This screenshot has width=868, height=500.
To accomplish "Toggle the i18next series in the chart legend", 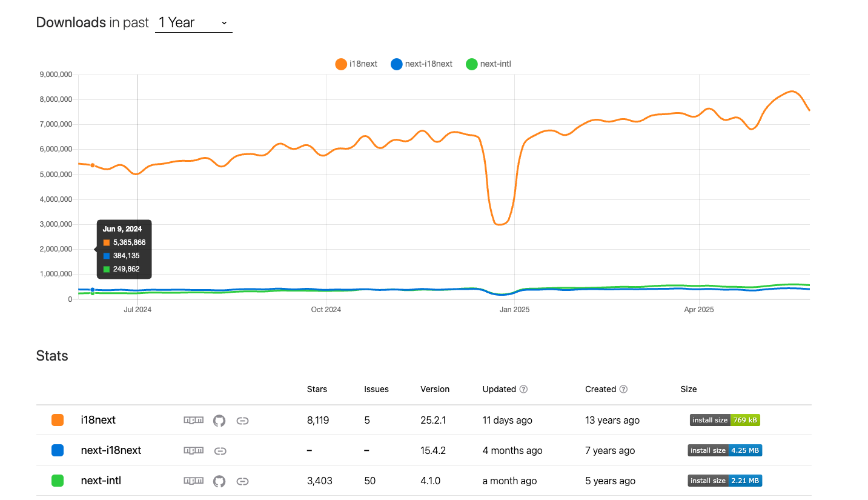I will 356,64.
